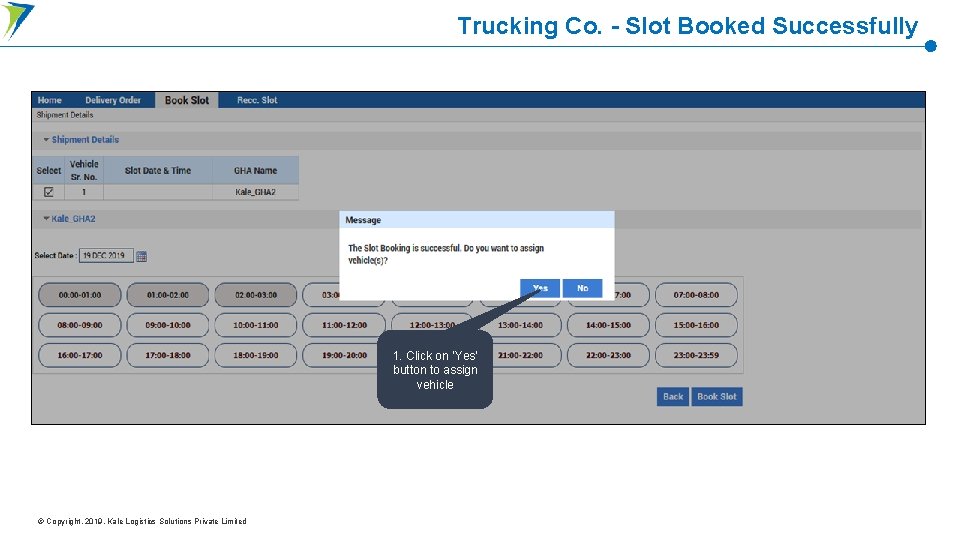960x540 pixels.
Task: Select the 16:00-17:00 time slot
Action: point(80,355)
